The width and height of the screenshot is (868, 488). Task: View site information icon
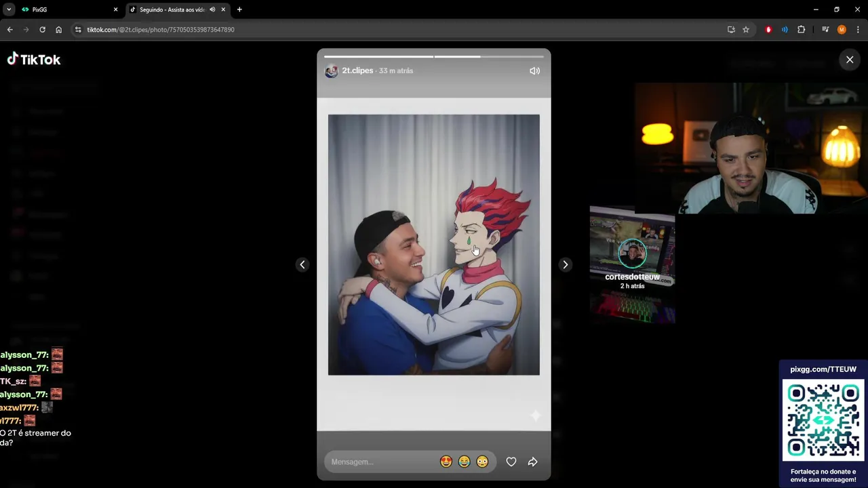coord(78,30)
